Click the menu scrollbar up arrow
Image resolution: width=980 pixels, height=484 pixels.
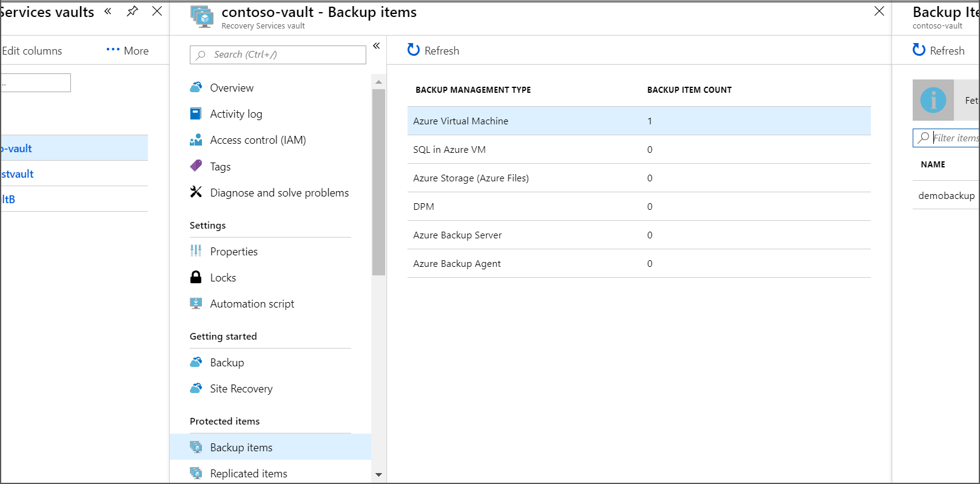[378, 82]
